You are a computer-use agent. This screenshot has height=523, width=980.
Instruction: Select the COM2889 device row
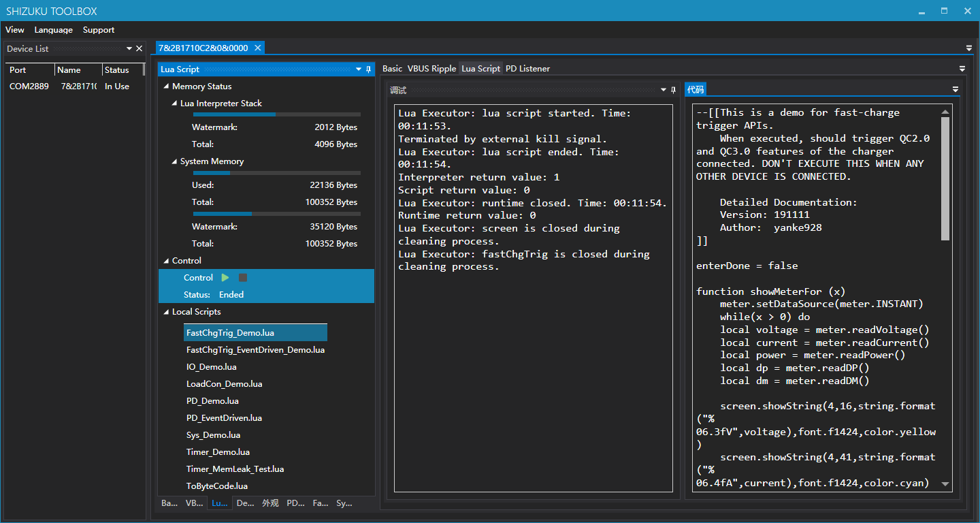pyautogui.click(x=75, y=86)
